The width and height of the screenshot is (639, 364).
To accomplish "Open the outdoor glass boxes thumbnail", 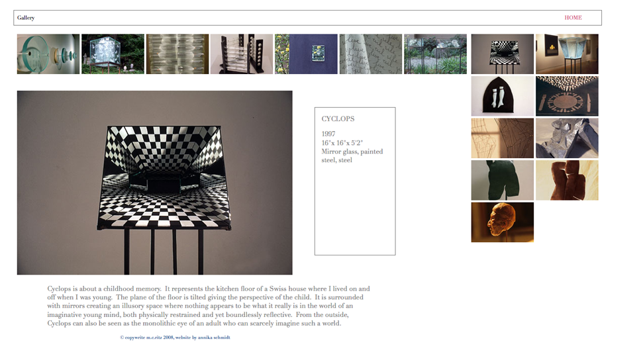I will pos(435,54).
